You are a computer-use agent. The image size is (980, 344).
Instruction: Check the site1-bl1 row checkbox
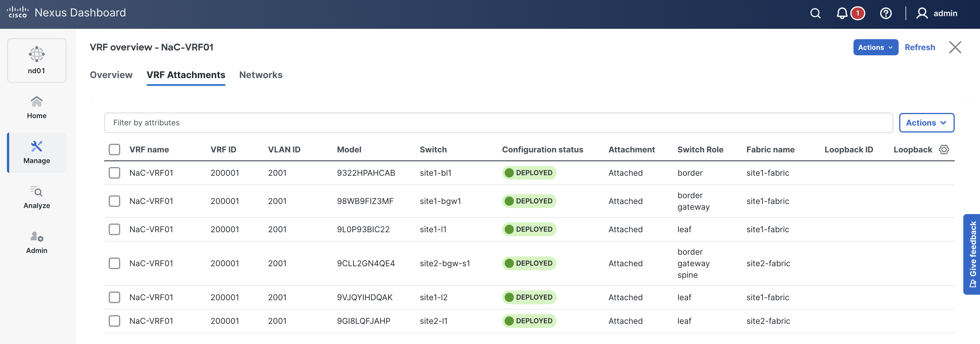coord(114,173)
